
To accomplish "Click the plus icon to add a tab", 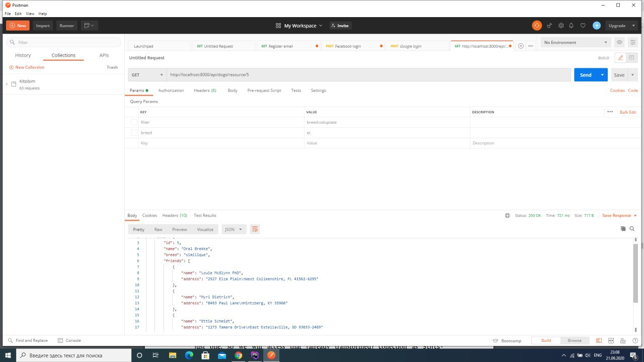I will 521,46.
